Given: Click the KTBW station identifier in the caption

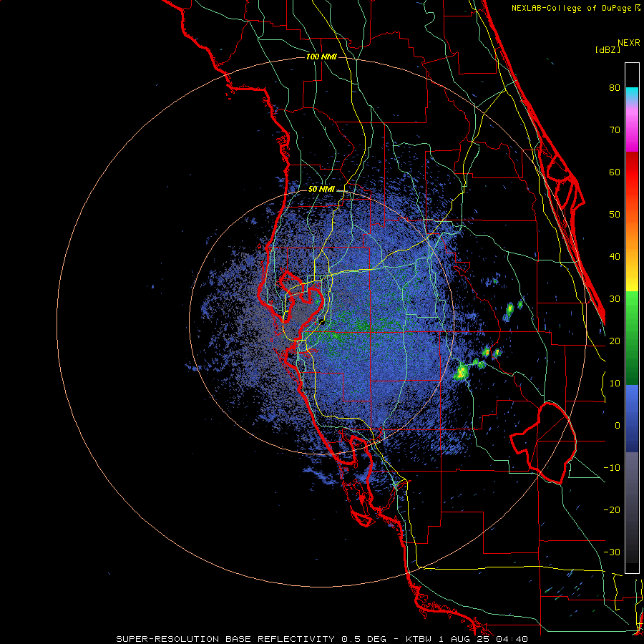Looking at the screenshot, I should tap(419, 639).
